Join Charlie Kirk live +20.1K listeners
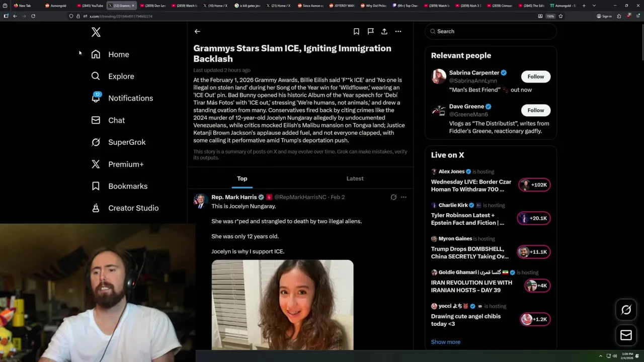This screenshot has height=362, width=644. tap(534, 218)
